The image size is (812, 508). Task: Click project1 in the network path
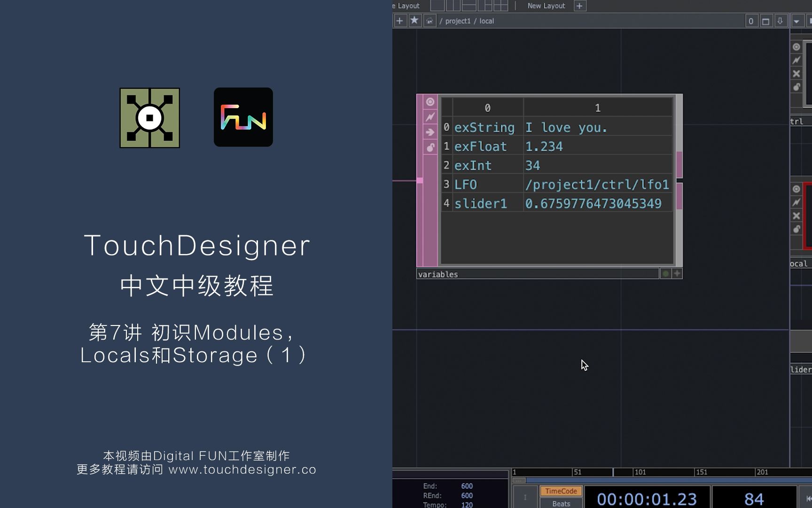click(x=458, y=21)
